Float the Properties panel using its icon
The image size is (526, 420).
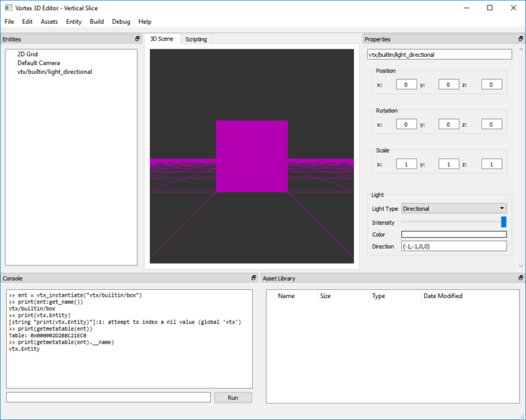[521, 39]
